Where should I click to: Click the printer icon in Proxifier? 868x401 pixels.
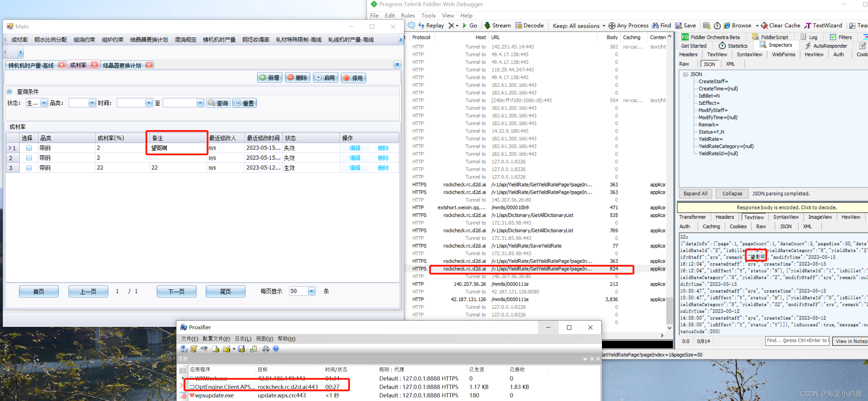pyautogui.click(x=266, y=349)
